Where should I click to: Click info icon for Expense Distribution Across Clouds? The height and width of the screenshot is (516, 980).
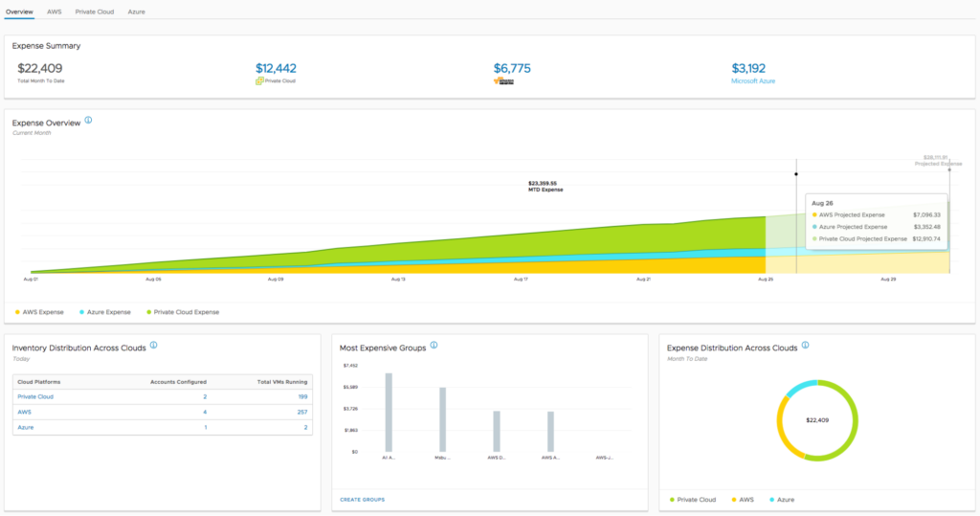click(x=805, y=346)
